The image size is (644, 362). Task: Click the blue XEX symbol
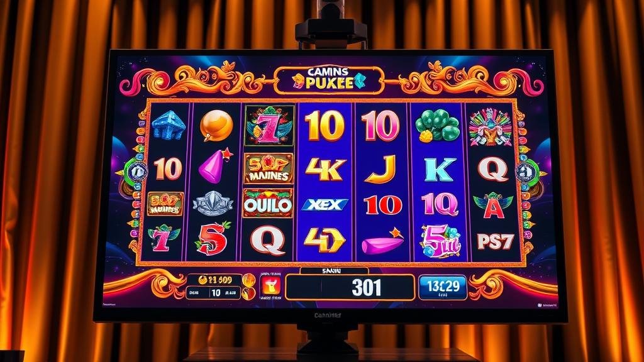point(325,204)
